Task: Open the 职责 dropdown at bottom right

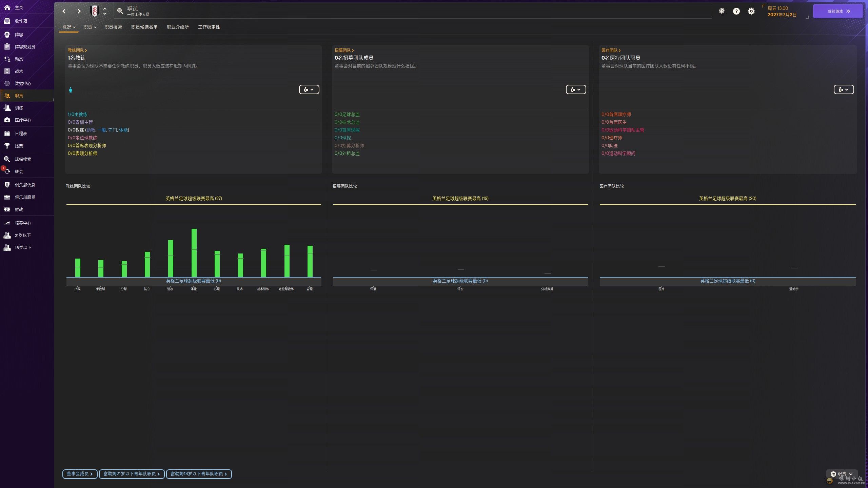Action: 842,474
